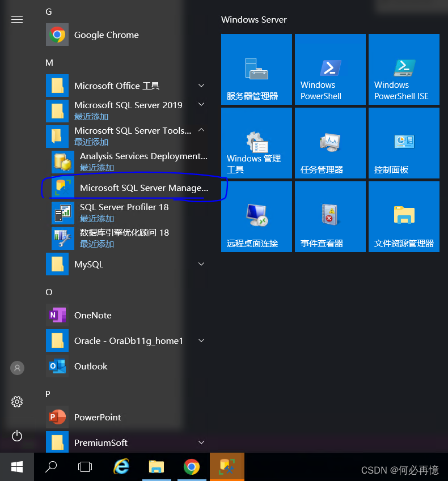Launch Microsoft SQL Server Management Studio icon
448x481 pixels.
tap(62, 188)
